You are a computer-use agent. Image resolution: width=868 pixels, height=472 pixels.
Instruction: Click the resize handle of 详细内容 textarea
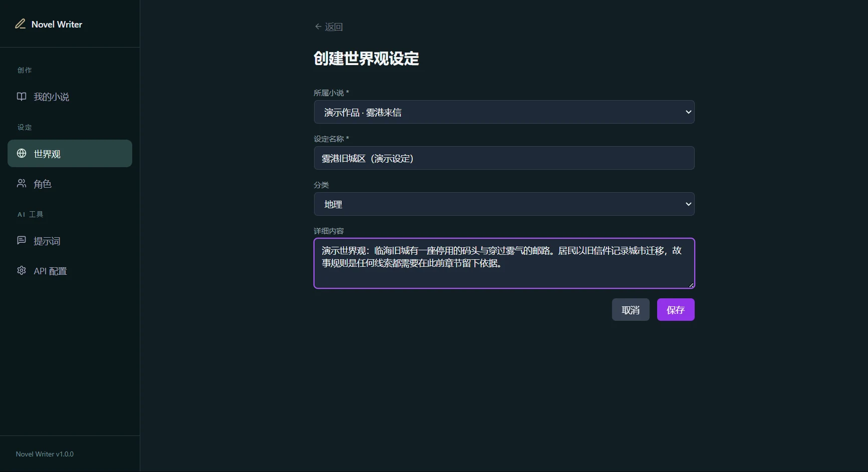coord(691,285)
